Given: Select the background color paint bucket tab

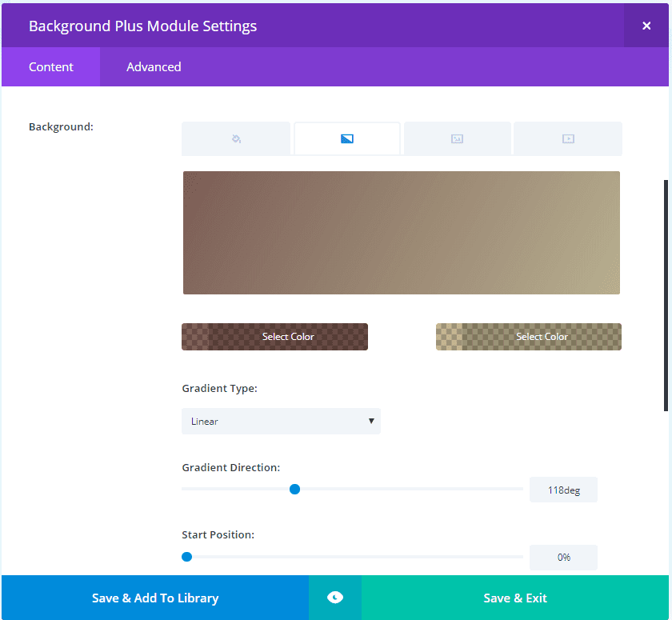Looking at the screenshot, I should pyautogui.click(x=236, y=138).
